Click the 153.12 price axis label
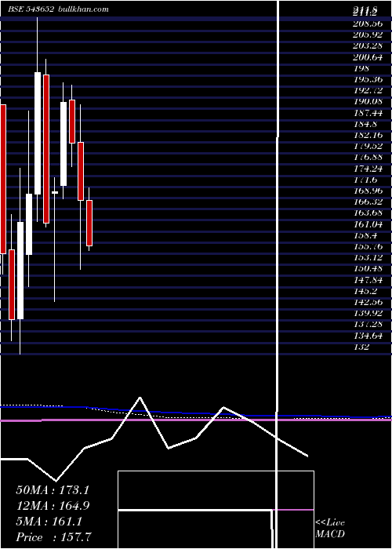Screen dimensions: 392x549 [x=368, y=258]
